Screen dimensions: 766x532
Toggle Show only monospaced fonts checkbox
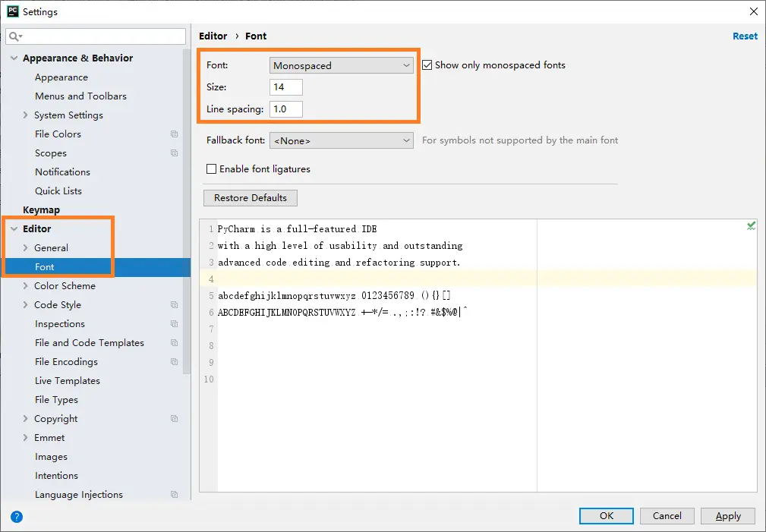click(427, 65)
